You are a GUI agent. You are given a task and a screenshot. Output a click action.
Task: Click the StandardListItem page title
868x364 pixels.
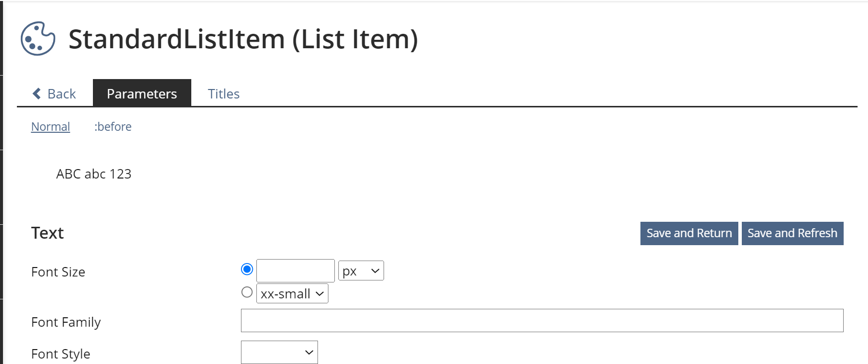(243, 39)
